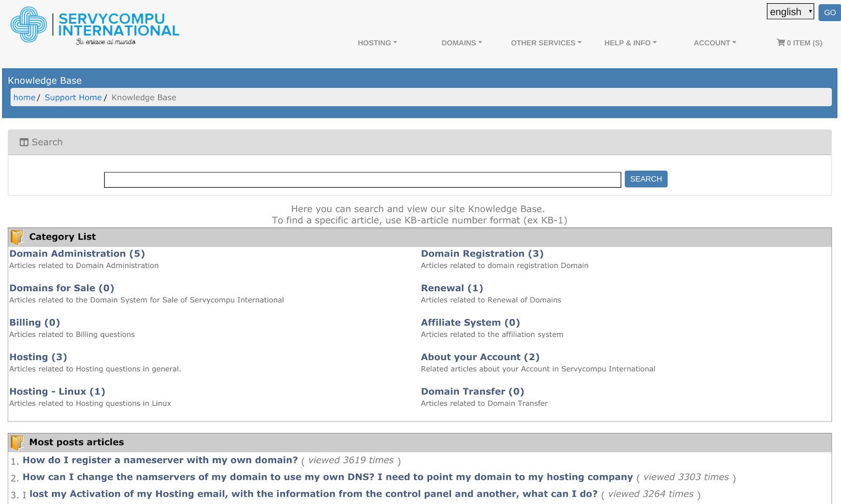This screenshot has height=504, width=841.
Task: Click the Servycompu International logo
Action: [95, 25]
